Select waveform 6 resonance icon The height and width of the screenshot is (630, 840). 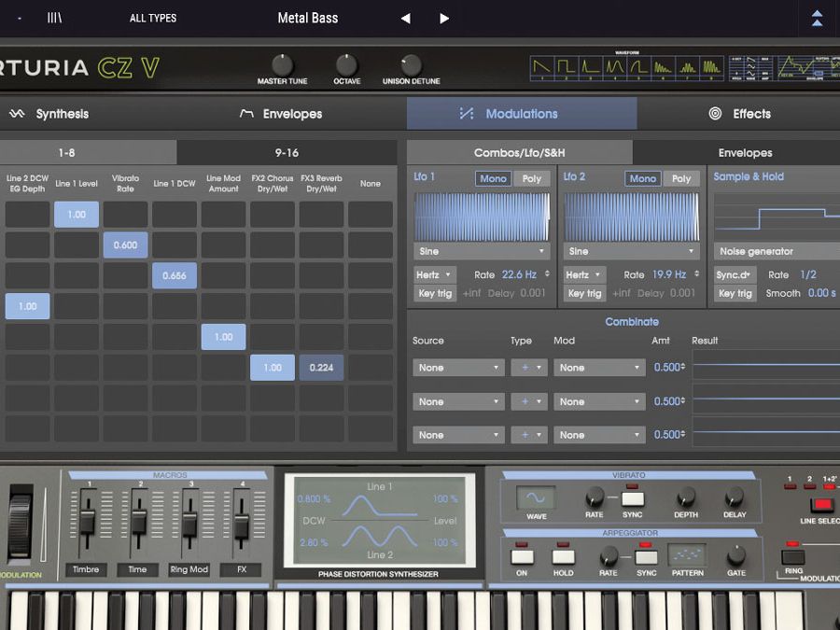663,68
